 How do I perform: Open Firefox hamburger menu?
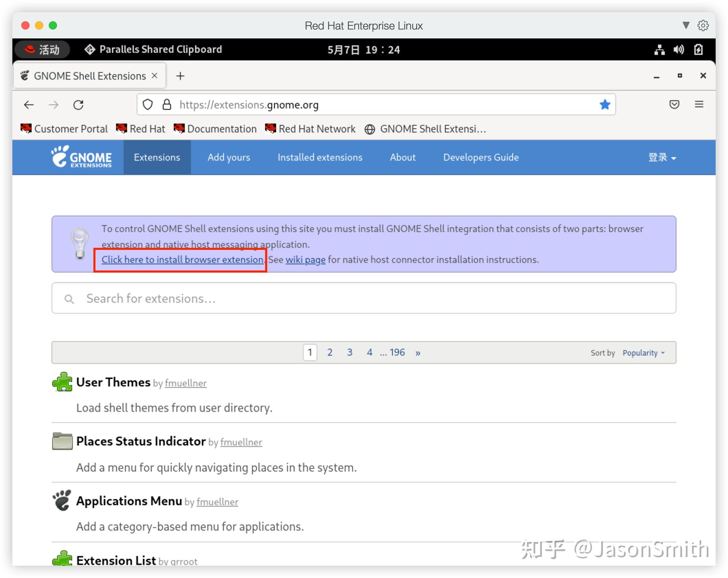pyautogui.click(x=699, y=104)
